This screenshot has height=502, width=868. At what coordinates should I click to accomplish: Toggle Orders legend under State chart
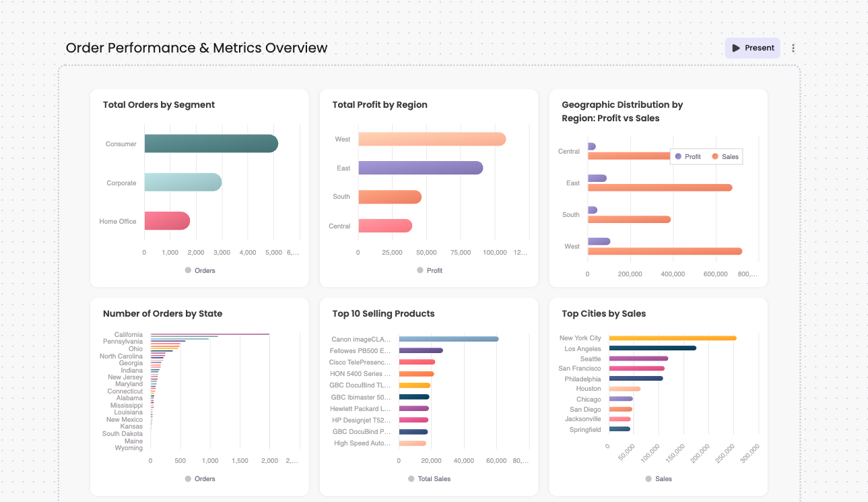pyautogui.click(x=200, y=478)
